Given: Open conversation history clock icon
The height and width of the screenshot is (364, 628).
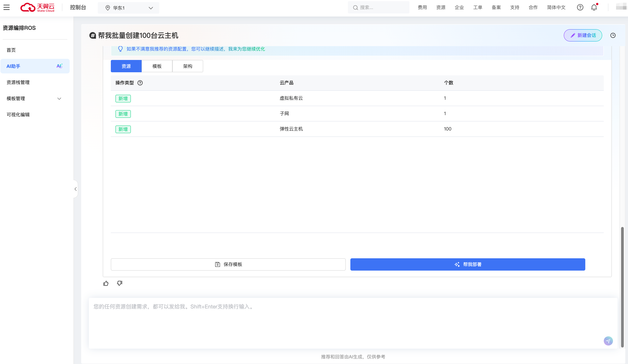Looking at the screenshot, I should tap(613, 35).
